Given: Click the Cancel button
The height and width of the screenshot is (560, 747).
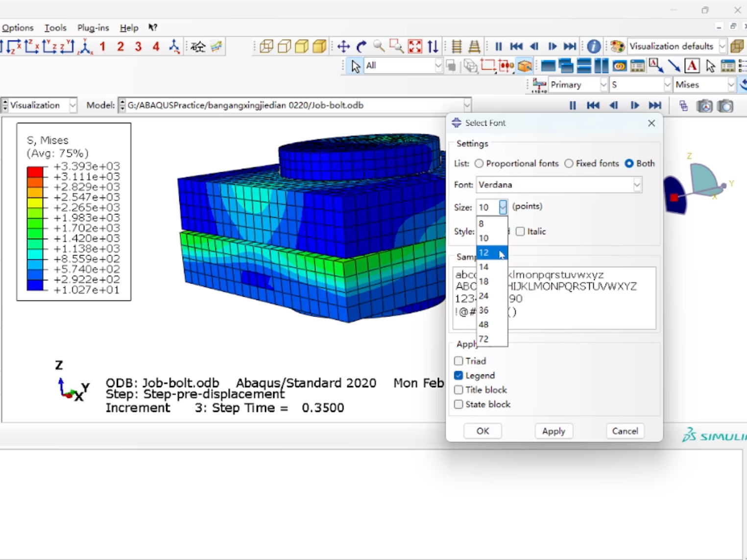Looking at the screenshot, I should (625, 431).
